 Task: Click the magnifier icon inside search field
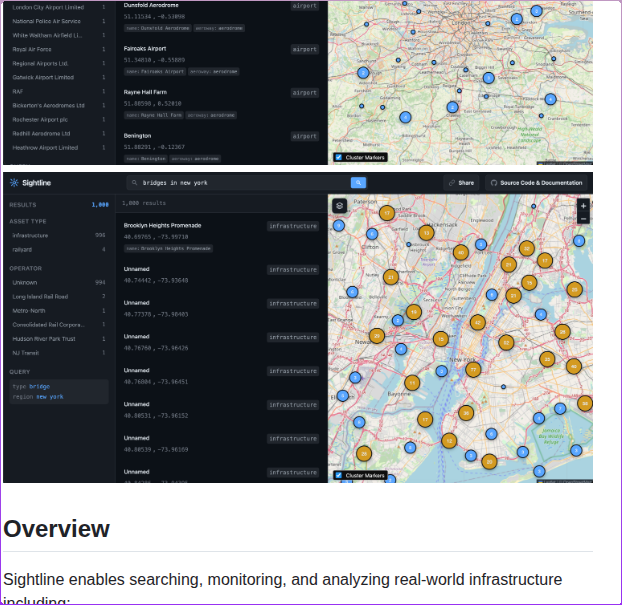(134, 182)
